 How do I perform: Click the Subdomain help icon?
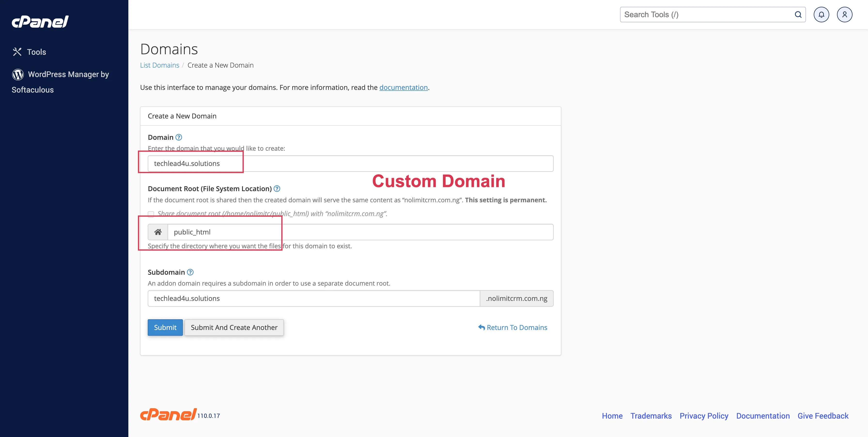(x=190, y=272)
